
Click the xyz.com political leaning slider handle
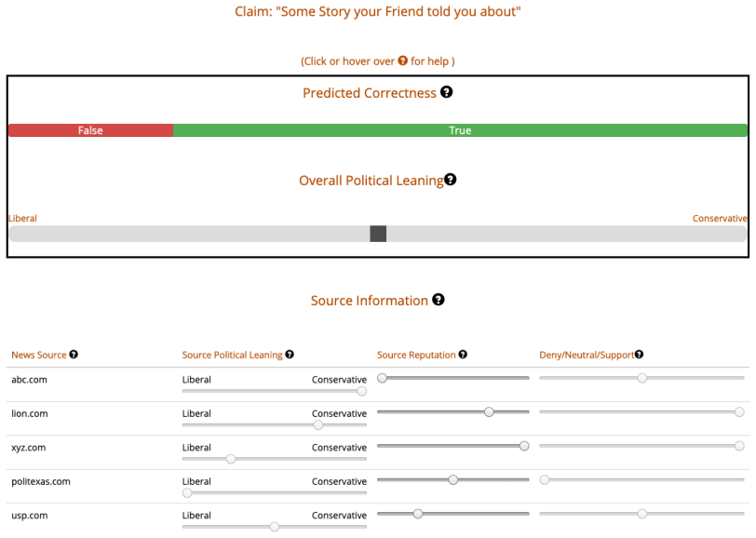click(x=231, y=459)
